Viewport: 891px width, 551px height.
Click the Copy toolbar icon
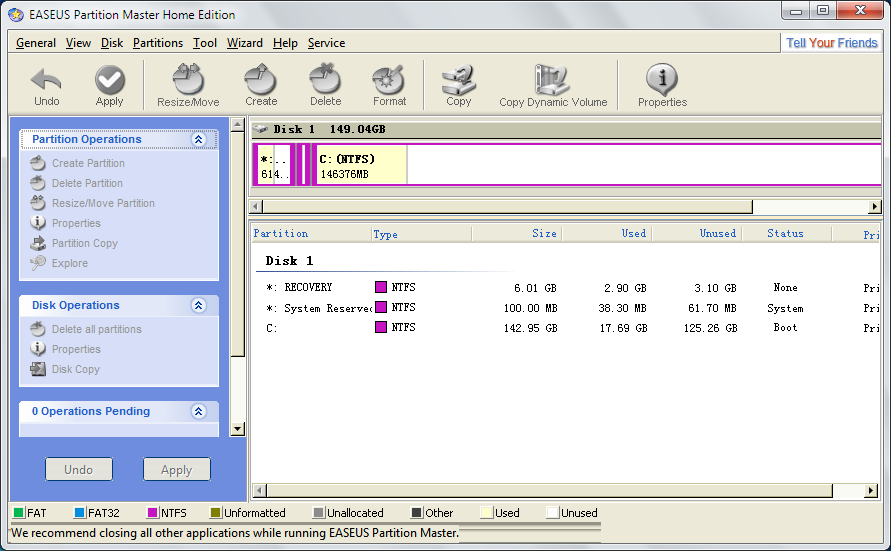[x=459, y=79]
